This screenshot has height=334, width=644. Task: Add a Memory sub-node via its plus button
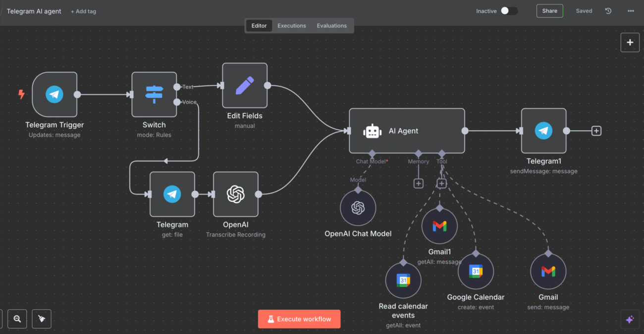(x=418, y=183)
